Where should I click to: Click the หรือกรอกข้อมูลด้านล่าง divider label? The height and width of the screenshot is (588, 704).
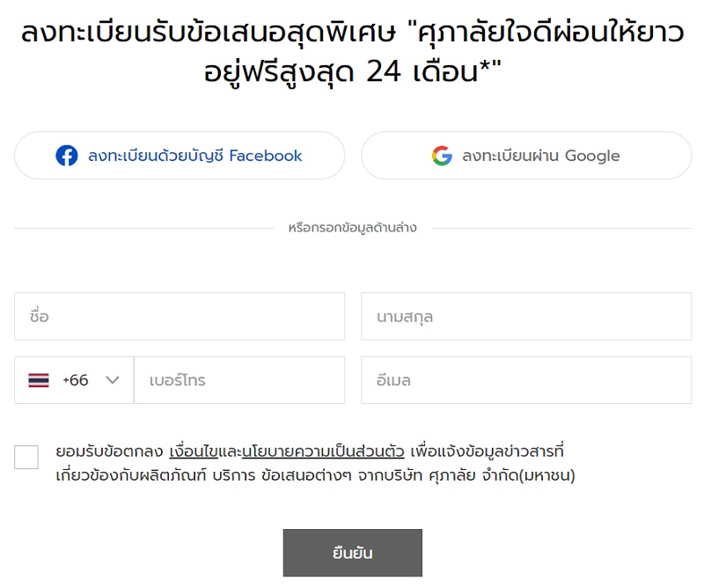click(353, 228)
